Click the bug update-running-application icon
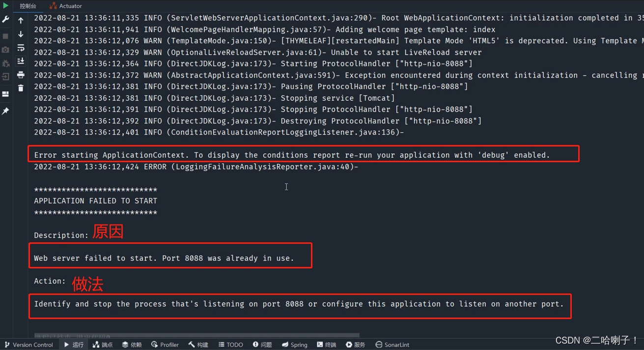This screenshot has height=350, width=644. 5,63
